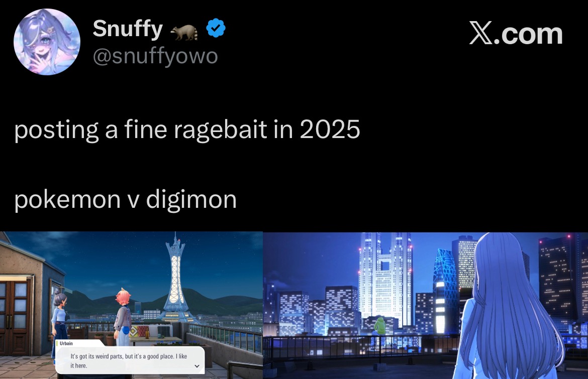The width and height of the screenshot is (588, 379).
Task: Click the Urbain speaker name tag
Action: tap(66, 343)
